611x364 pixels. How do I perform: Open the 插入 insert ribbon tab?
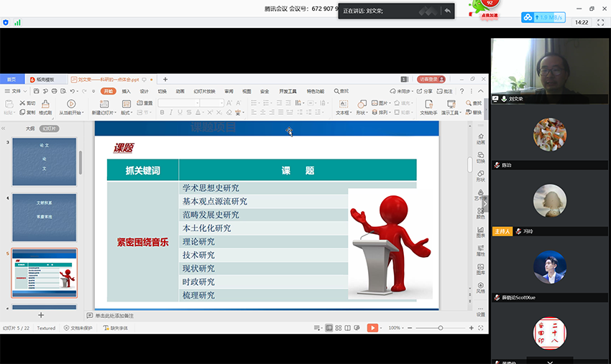(x=126, y=91)
